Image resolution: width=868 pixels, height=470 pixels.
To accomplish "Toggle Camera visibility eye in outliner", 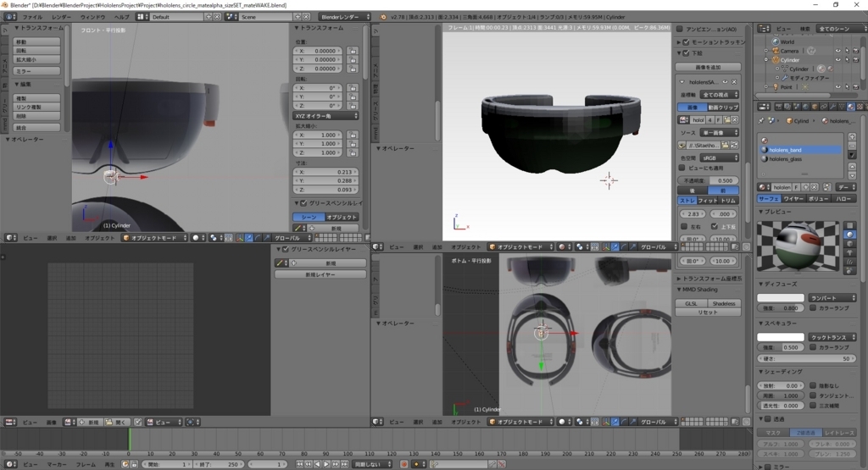I will (838, 51).
